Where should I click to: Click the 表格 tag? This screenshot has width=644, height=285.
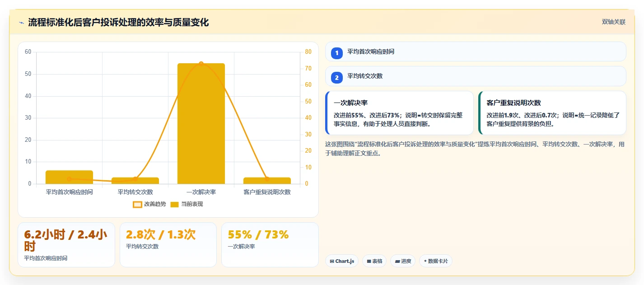click(x=374, y=261)
